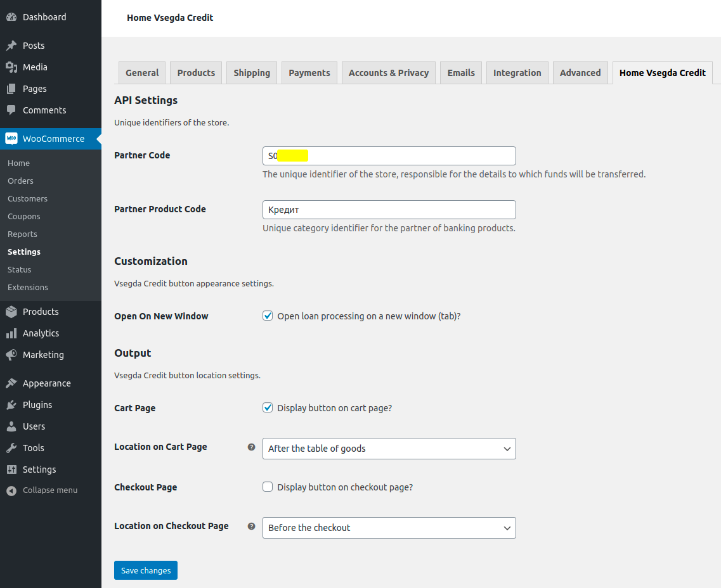Open the Dashboard menu item
This screenshot has height=588, width=721.
click(51, 17)
